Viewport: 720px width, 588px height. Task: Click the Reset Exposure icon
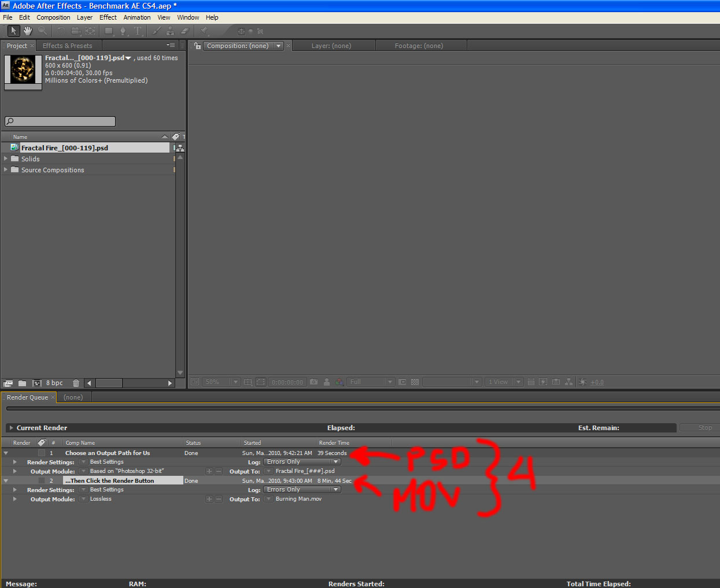pyautogui.click(x=583, y=382)
